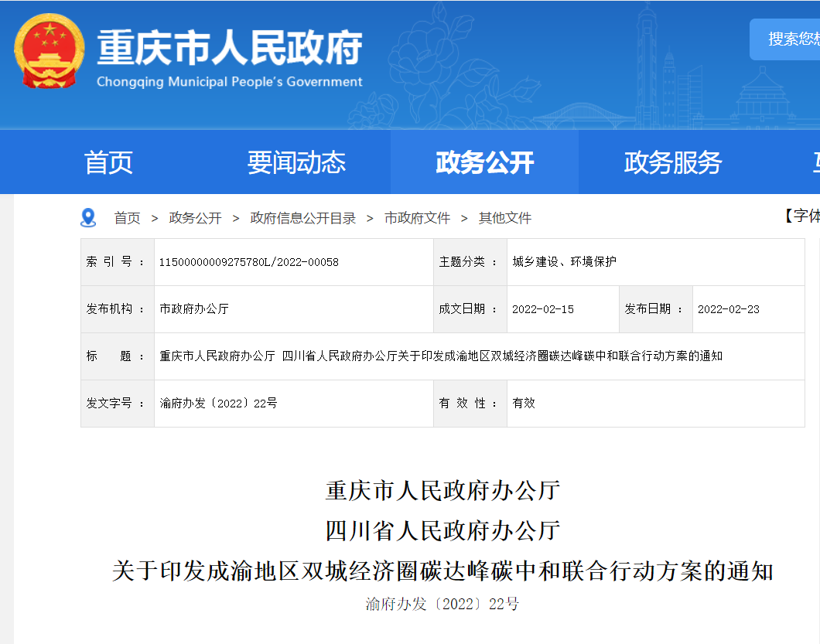
Task: Open the 政府信息公开目录 breadcrumb link
Action: click(302, 218)
